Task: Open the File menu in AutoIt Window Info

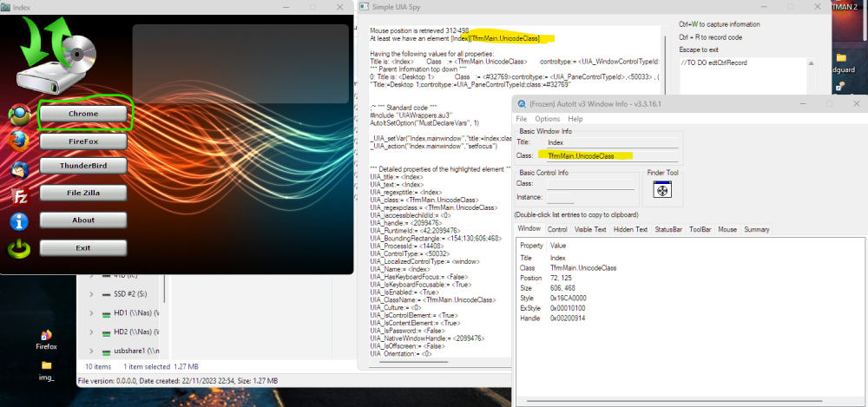Action: pyautogui.click(x=522, y=119)
